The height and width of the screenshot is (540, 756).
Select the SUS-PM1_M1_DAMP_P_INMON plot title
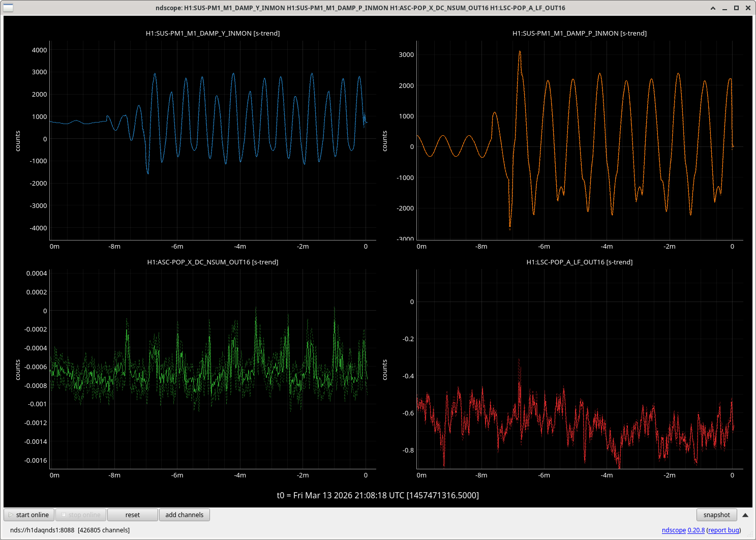[x=579, y=33]
